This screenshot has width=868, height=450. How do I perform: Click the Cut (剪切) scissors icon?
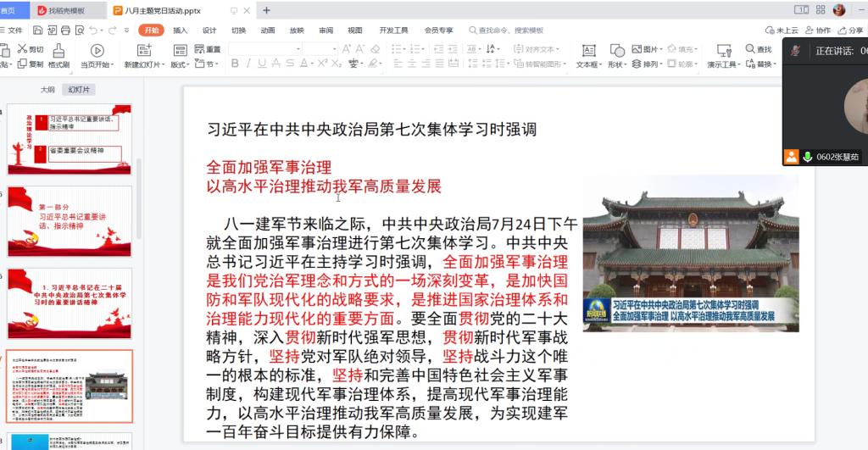pyautogui.click(x=20, y=50)
